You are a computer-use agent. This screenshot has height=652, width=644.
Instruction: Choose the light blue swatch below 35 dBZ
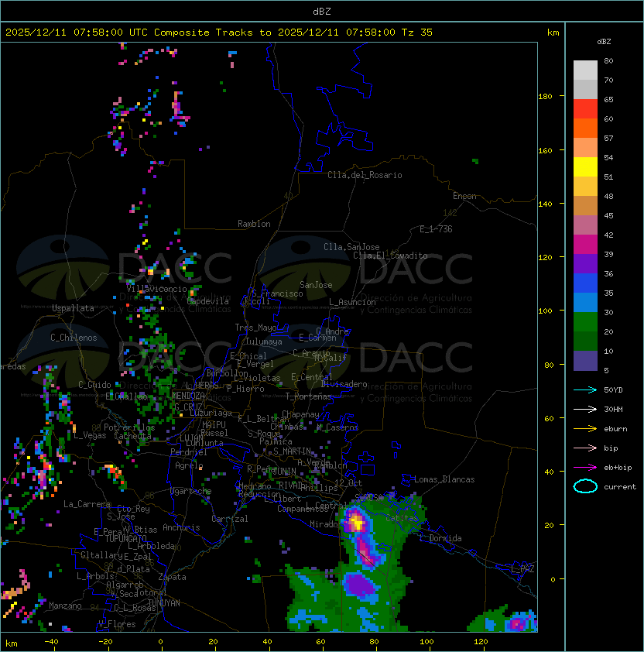tap(585, 302)
